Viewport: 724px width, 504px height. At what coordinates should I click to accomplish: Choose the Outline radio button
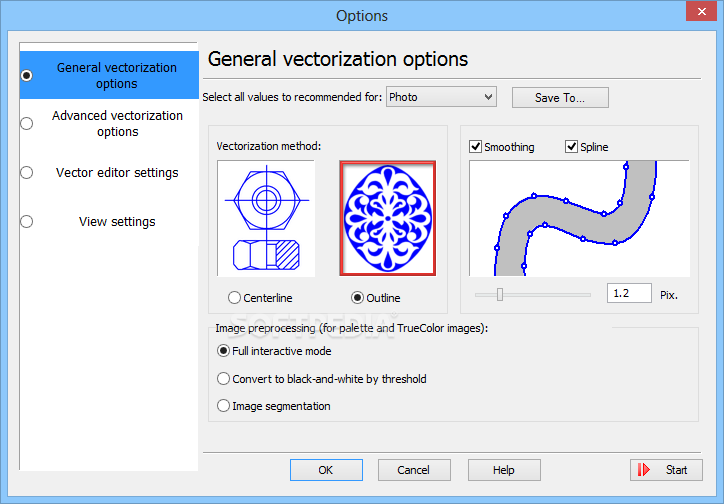[x=357, y=298]
